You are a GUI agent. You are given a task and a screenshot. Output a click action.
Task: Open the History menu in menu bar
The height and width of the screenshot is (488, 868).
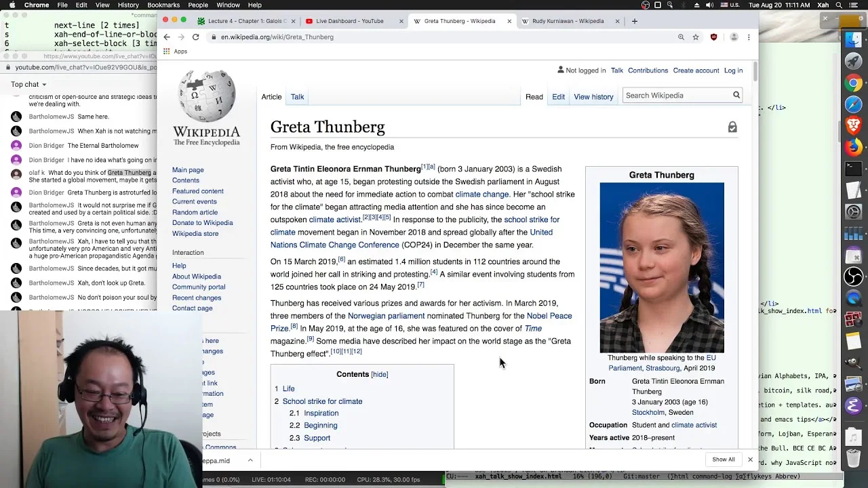128,5
